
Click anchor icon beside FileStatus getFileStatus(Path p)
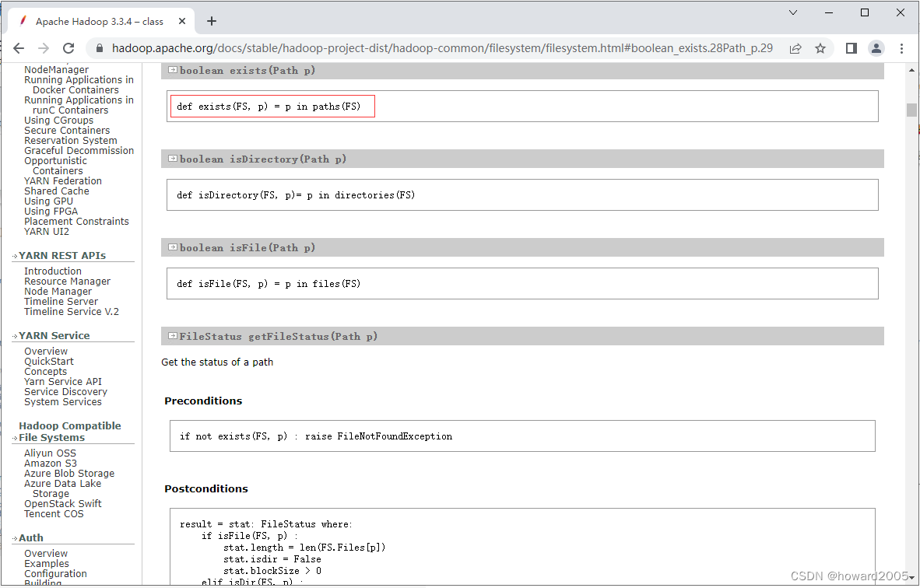[173, 336]
